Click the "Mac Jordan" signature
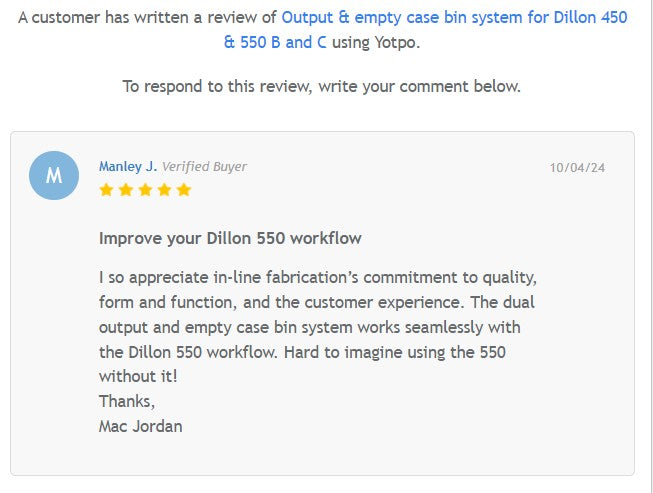The width and height of the screenshot is (653, 493). [140, 426]
